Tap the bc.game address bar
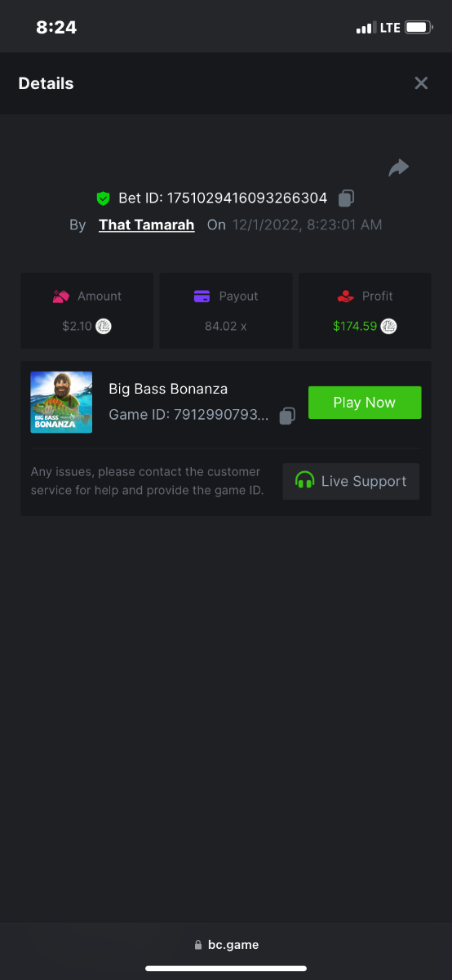This screenshot has height=980, width=452. click(x=226, y=945)
